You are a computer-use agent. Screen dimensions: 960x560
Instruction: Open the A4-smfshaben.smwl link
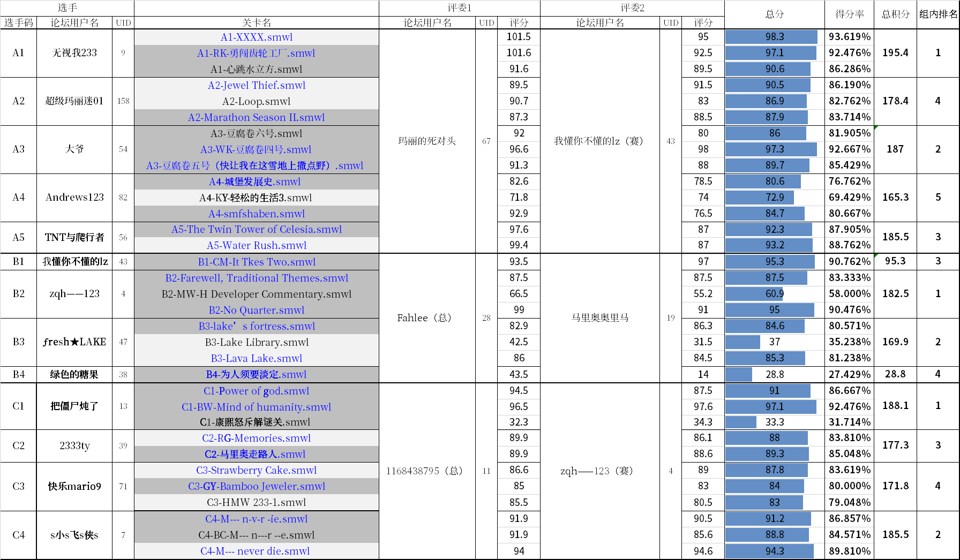[x=257, y=214]
